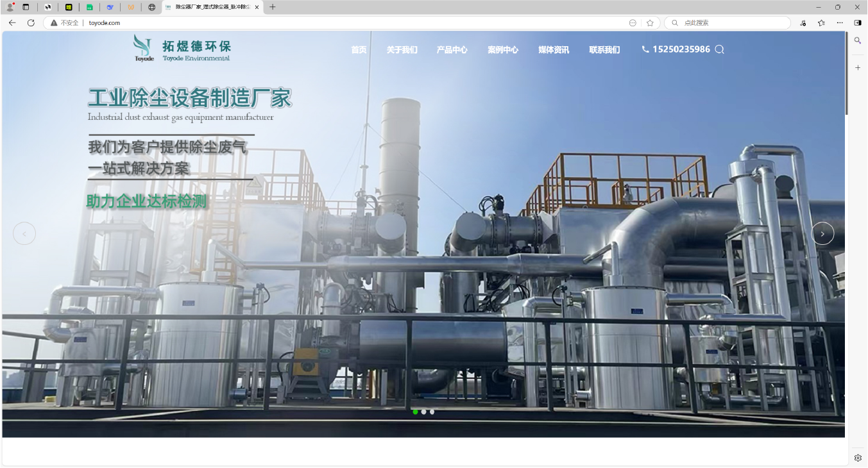
Task: Expand 案例中心 navigation menu
Action: pyautogui.click(x=503, y=49)
